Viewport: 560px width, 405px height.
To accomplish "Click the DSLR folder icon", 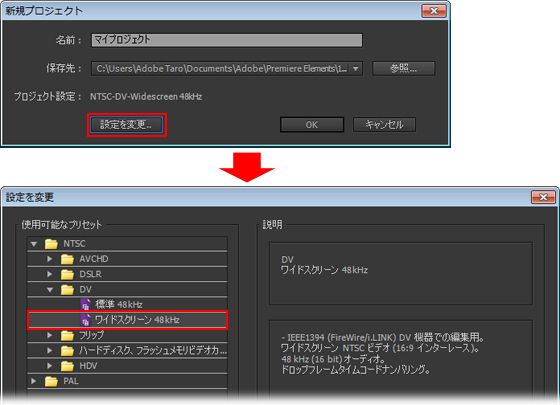I will point(67,274).
